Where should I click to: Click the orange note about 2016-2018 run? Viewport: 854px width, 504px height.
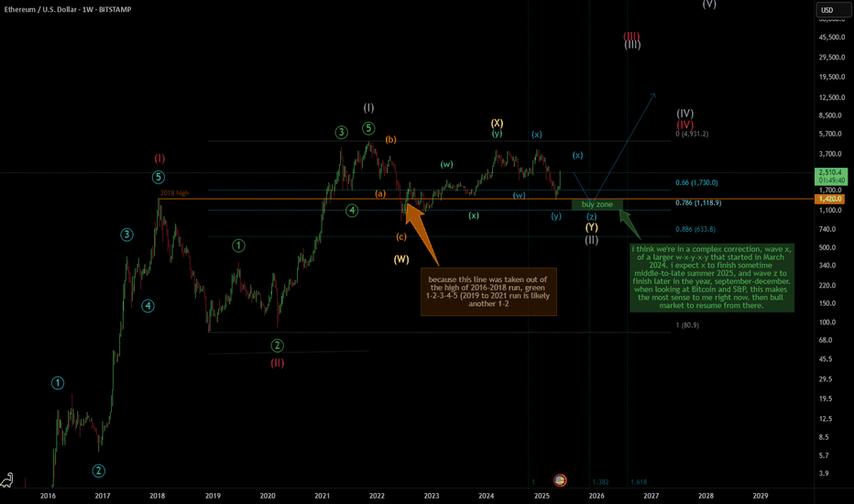pos(488,291)
